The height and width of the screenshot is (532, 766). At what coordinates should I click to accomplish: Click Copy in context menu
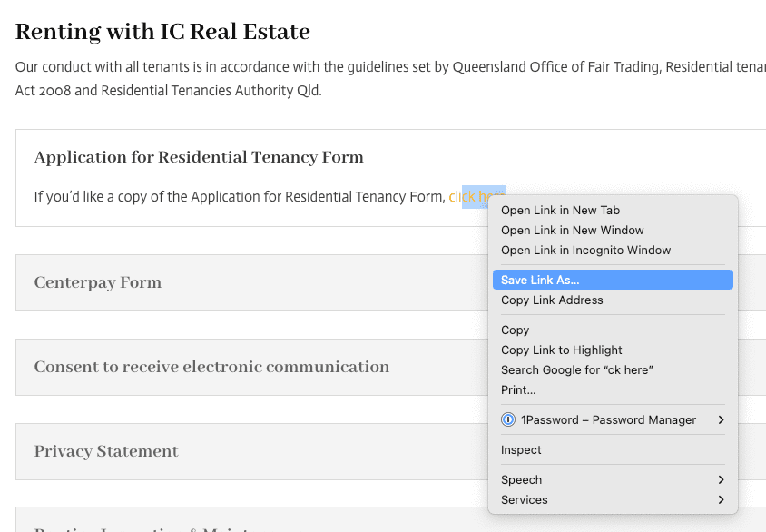(x=515, y=330)
